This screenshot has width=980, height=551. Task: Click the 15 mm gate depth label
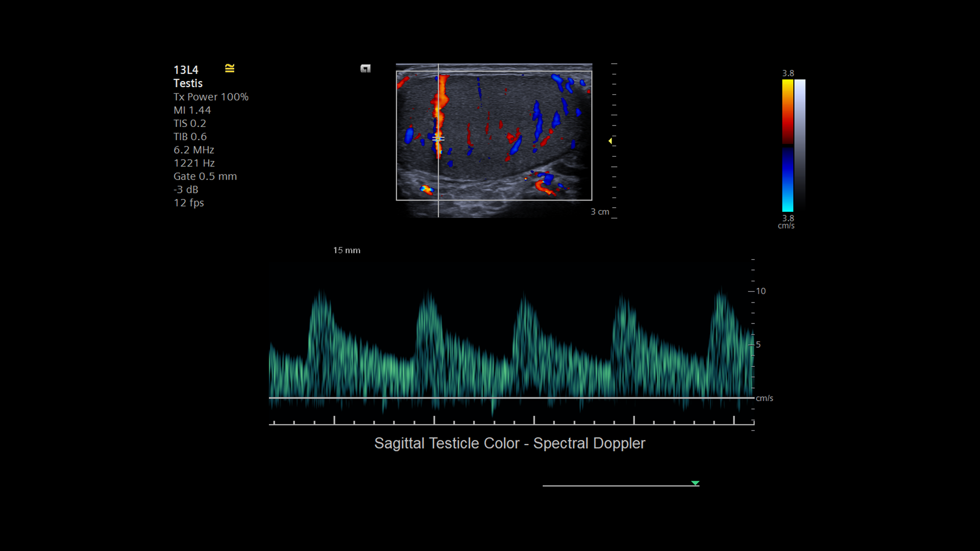pyautogui.click(x=347, y=251)
